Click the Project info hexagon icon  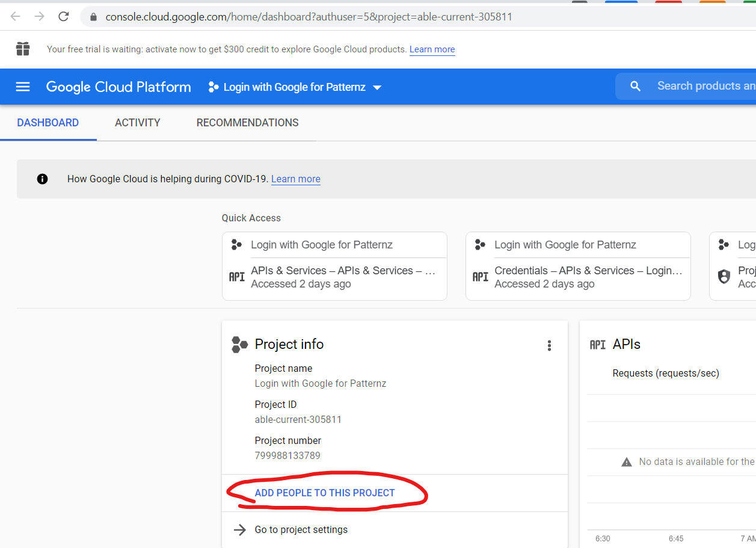239,345
